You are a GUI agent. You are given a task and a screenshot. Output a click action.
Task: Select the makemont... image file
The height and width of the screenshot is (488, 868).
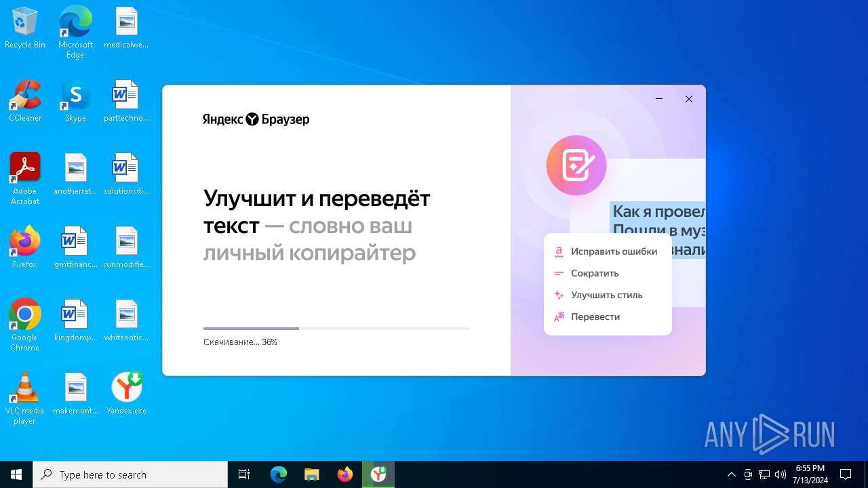tap(75, 394)
